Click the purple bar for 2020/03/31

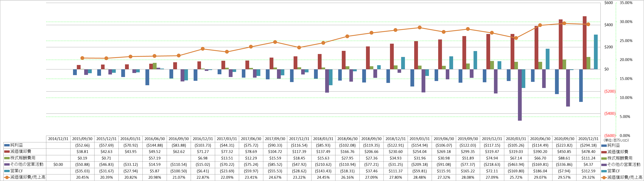point(520,95)
